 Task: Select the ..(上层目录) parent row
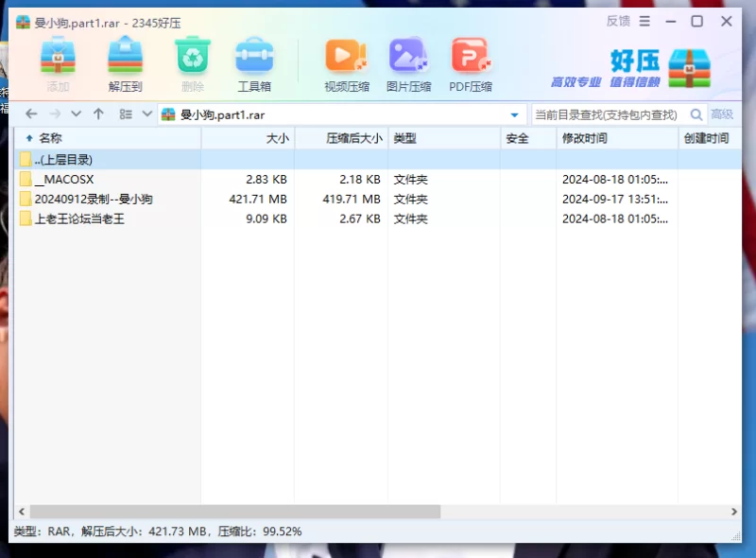coord(378,159)
